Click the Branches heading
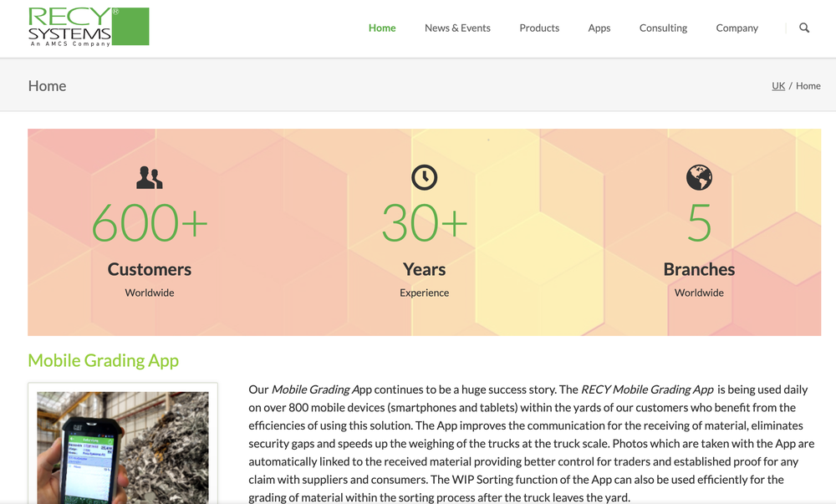Screen dimensions: 836x504 tap(699, 270)
